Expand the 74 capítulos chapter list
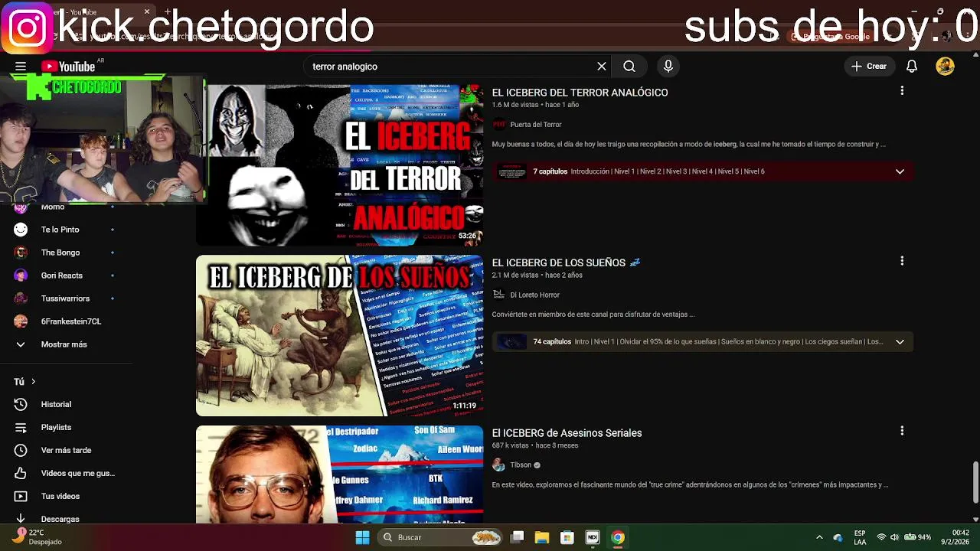The height and width of the screenshot is (551, 980). (x=900, y=342)
